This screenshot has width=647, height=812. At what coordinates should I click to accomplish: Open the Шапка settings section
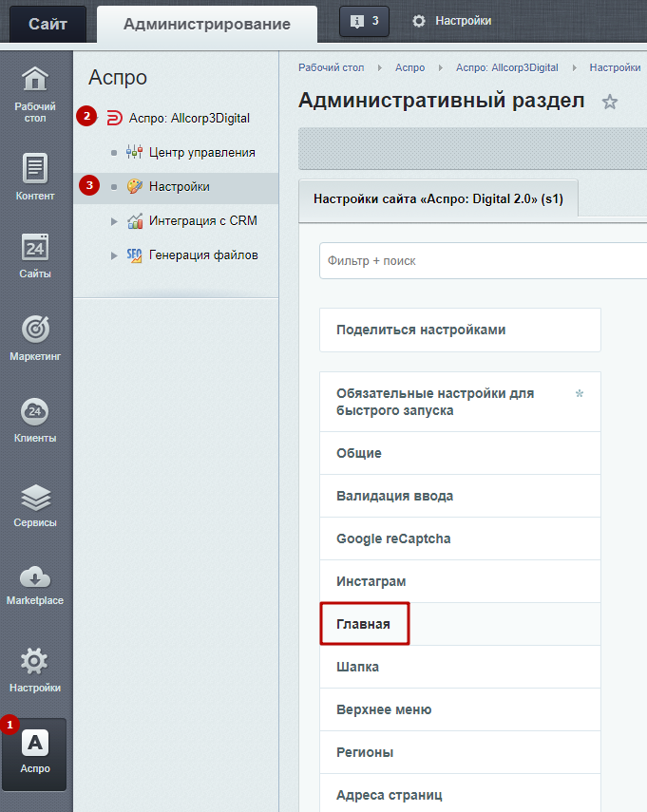pos(460,667)
